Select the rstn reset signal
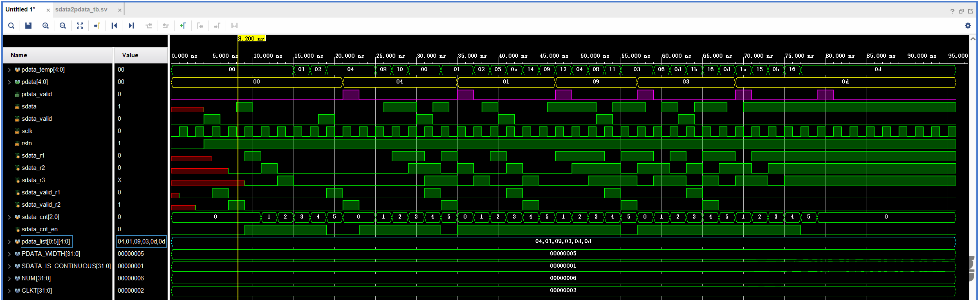 click(x=27, y=143)
